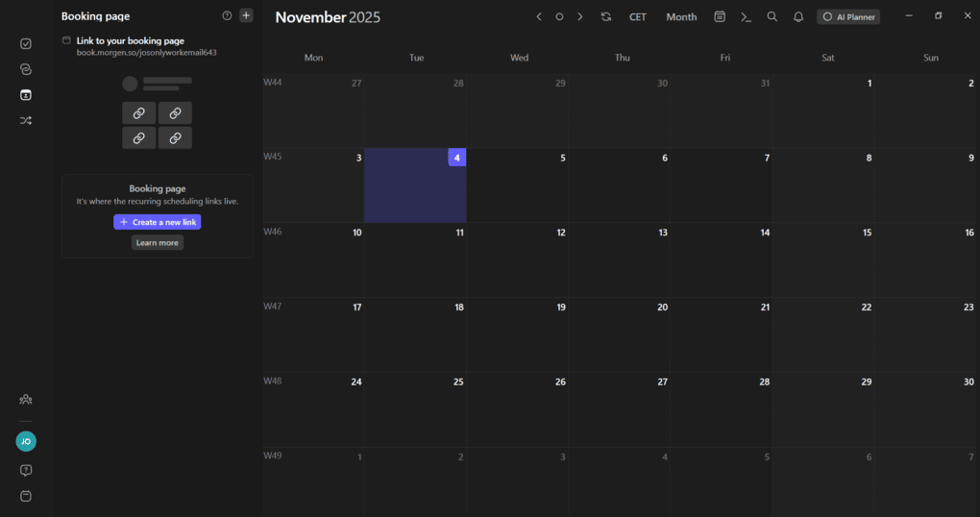Image resolution: width=980 pixels, height=517 pixels.
Task: Click the Wed column header
Action: coord(519,58)
